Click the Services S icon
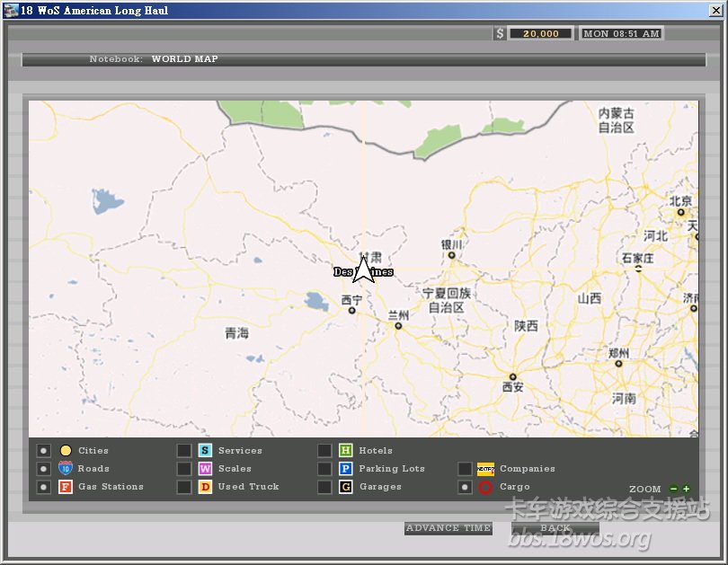The width and height of the screenshot is (728, 565). [x=205, y=451]
